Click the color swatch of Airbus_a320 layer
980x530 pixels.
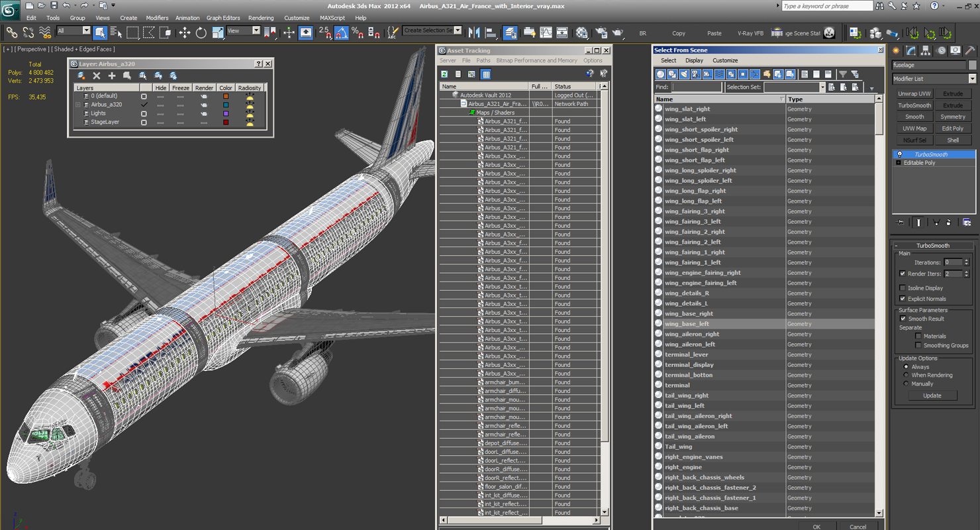(x=226, y=105)
